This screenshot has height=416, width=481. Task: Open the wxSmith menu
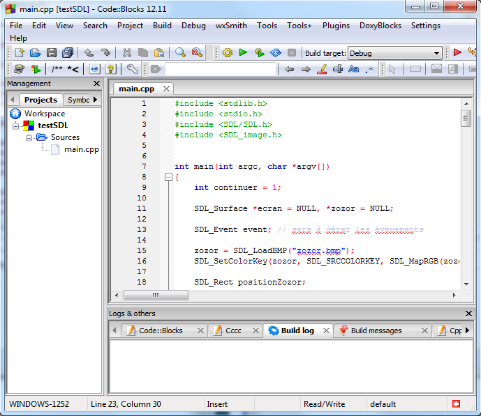[231, 26]
